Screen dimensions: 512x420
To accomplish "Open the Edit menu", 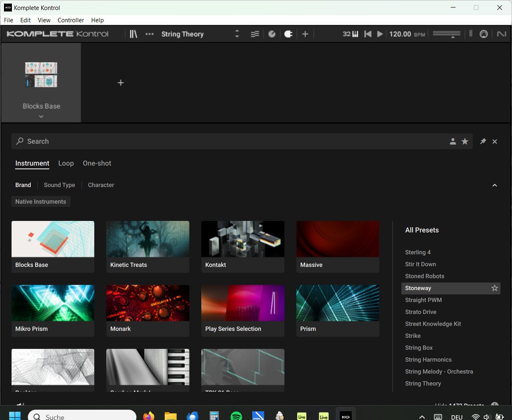I will (x=25, y=20).
